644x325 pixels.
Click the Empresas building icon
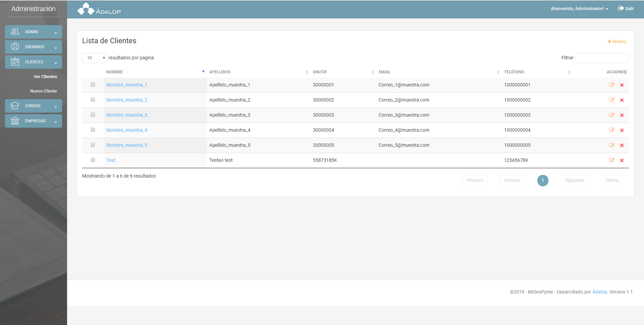[15, 121]
